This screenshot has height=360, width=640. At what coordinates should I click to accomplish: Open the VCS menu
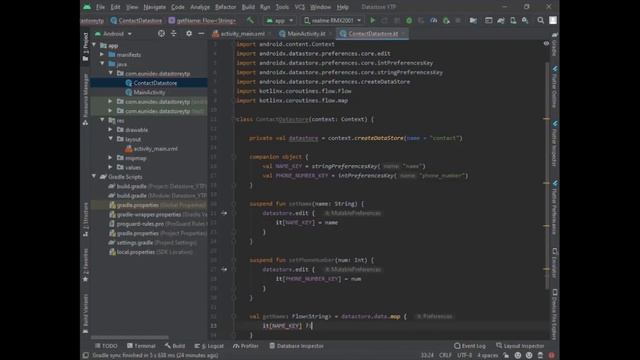pos(300,7)
